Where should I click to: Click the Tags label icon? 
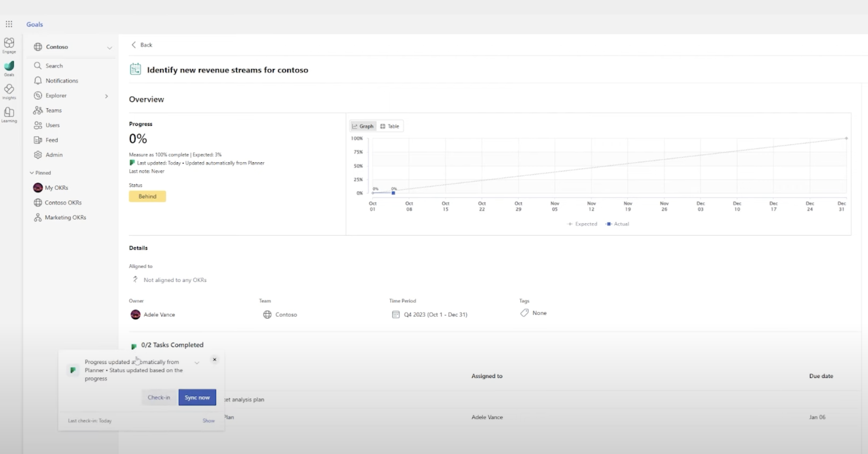click(524, 313)
